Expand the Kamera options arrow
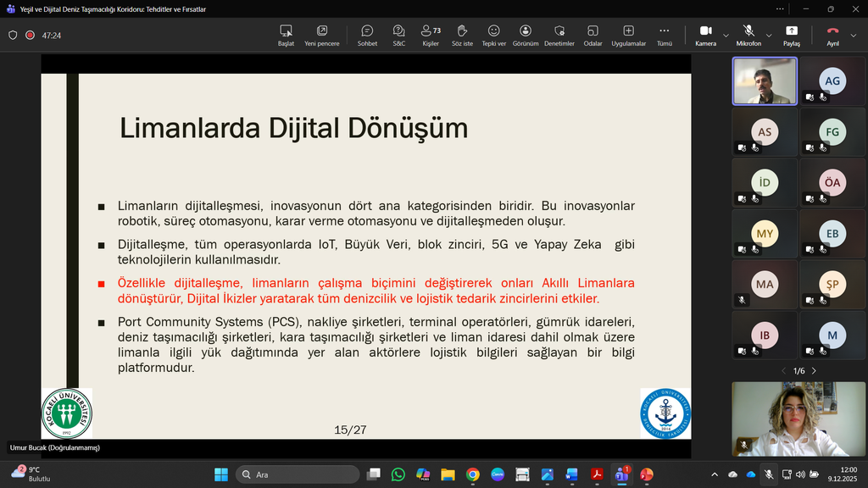The image size is (868, 488). (726, 36)
